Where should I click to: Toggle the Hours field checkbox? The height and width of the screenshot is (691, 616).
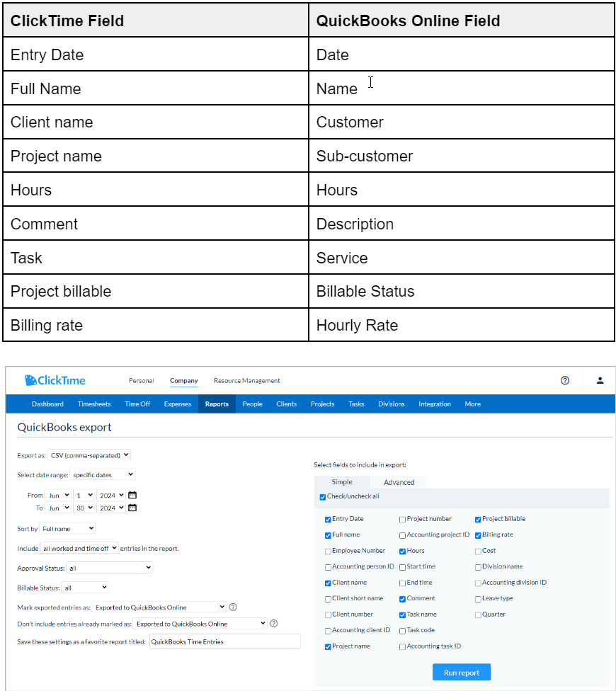pos(402,552)
